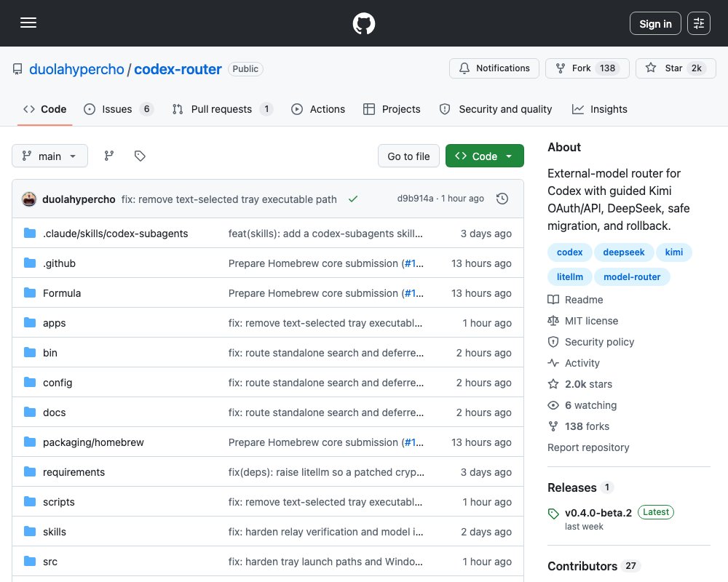Go to the Actions tab

click(x=318, y=109)
